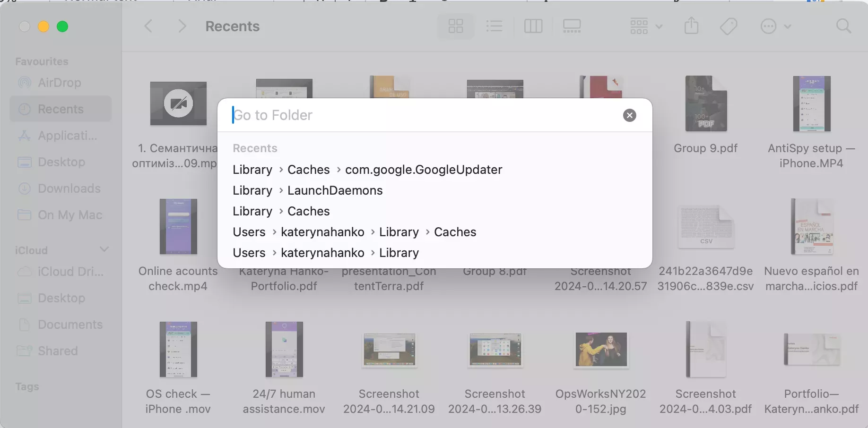Open Downloads in the sidebar
The height and width of the screenshot is (428, 868).
tap(69, 188)
